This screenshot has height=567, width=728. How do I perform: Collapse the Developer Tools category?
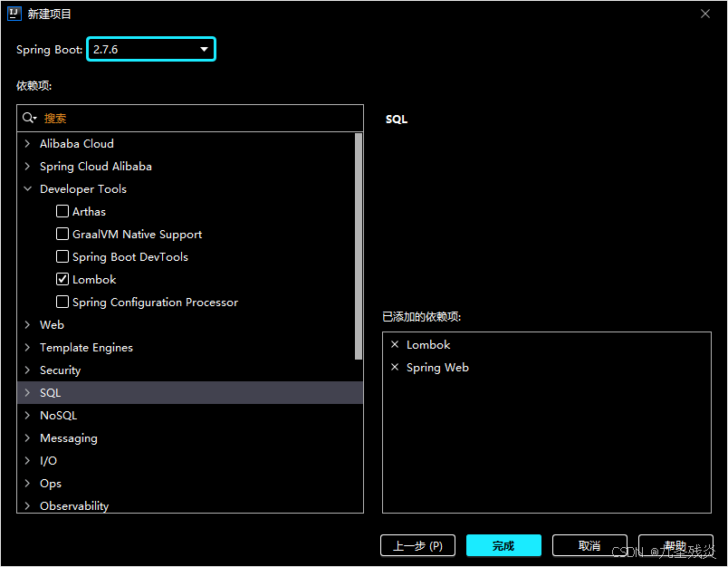(27, 188)
